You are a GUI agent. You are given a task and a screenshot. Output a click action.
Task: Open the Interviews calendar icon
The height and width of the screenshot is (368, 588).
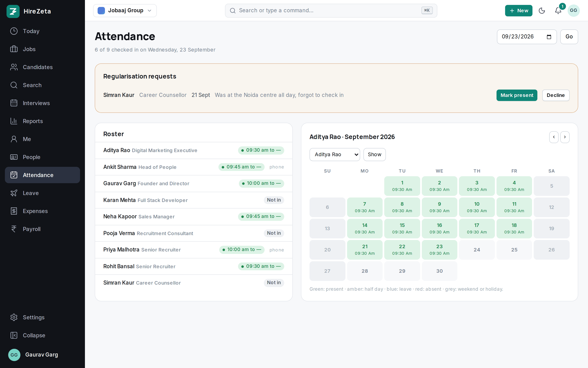pyautogui.click(x=14, y=103)
